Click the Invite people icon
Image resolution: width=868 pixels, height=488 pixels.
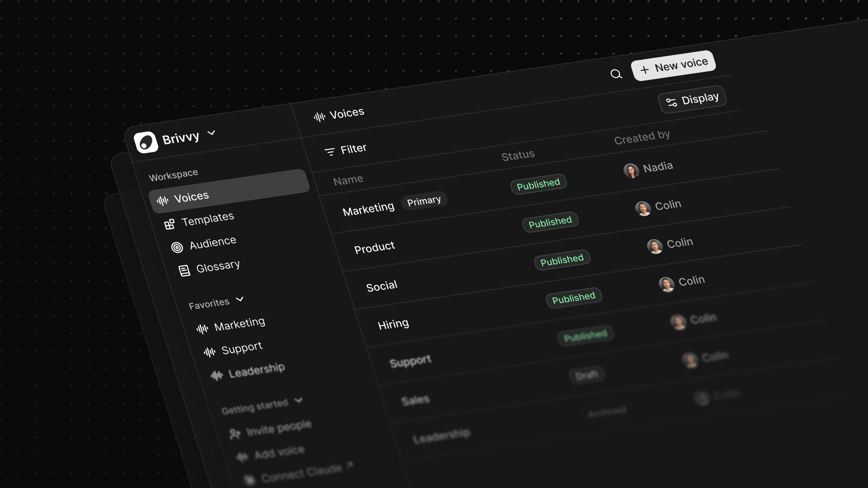[x=235, y=434]
